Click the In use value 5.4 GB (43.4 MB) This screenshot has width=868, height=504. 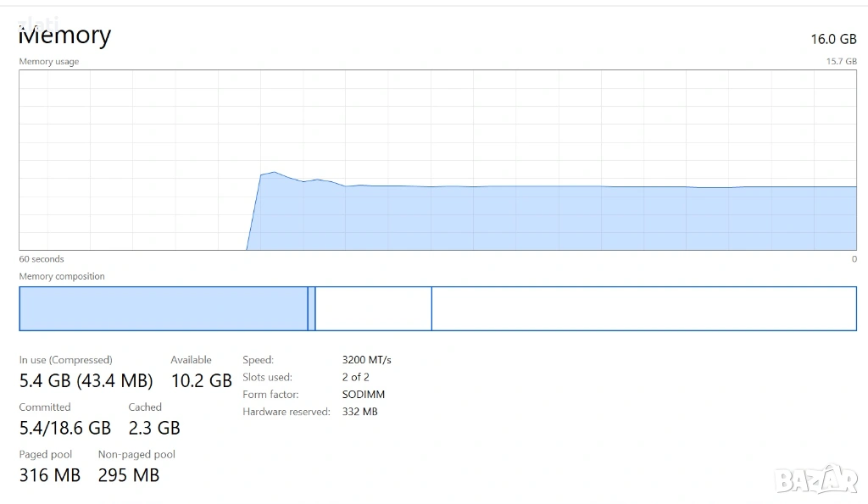[86, 380]
